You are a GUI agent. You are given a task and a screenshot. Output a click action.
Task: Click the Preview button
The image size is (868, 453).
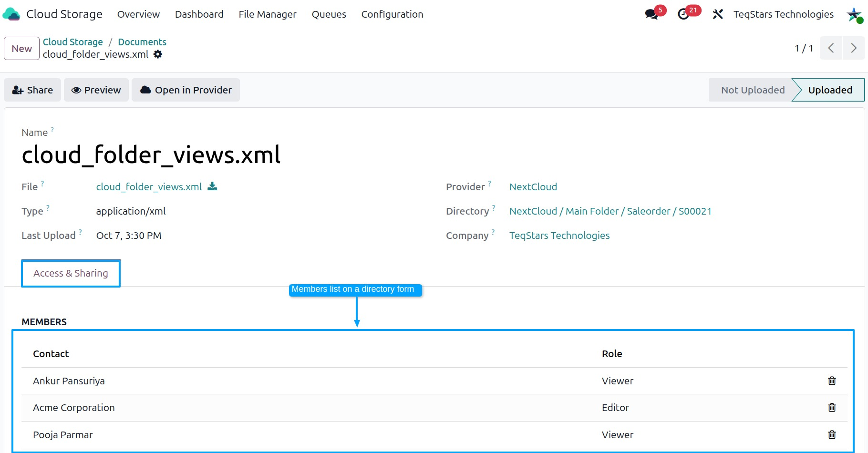96,90
